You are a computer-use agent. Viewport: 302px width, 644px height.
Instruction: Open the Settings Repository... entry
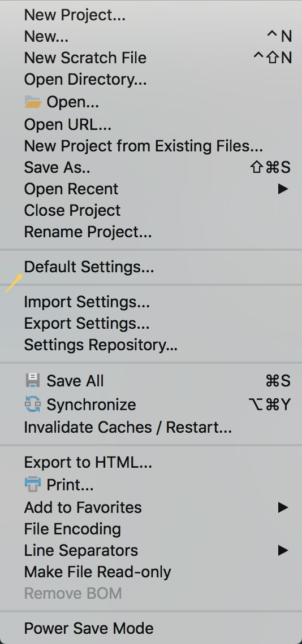(151, 345)
